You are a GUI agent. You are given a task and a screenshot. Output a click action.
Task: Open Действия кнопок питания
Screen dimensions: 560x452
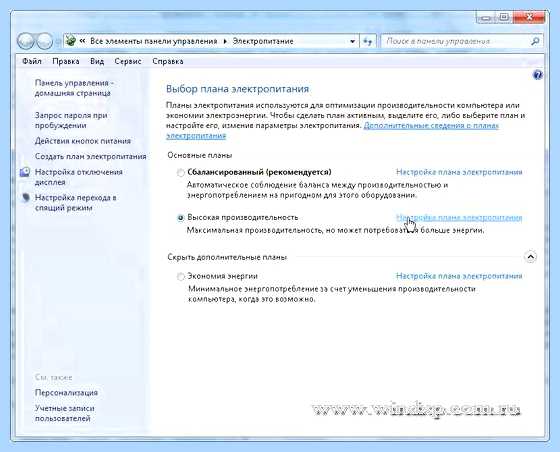83,141
